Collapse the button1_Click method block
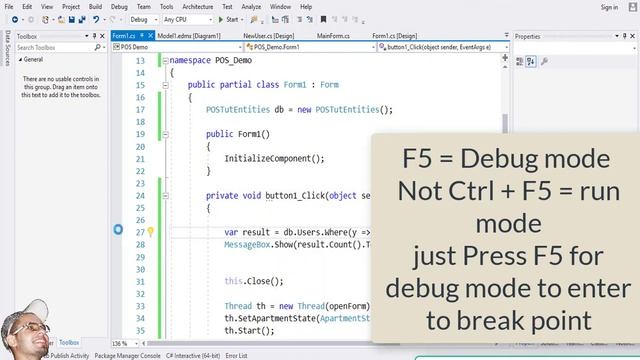The width and height of the screenshot is (640, 360). point(165,196)
